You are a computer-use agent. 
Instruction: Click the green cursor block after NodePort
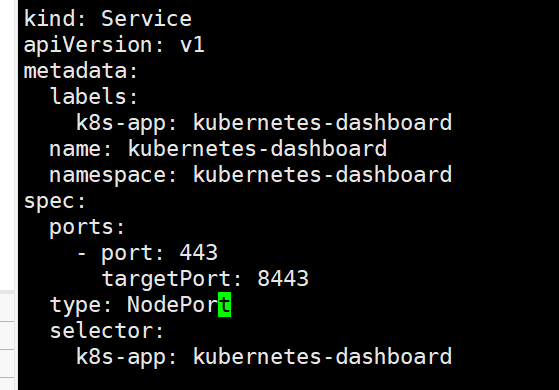point(225,304)
